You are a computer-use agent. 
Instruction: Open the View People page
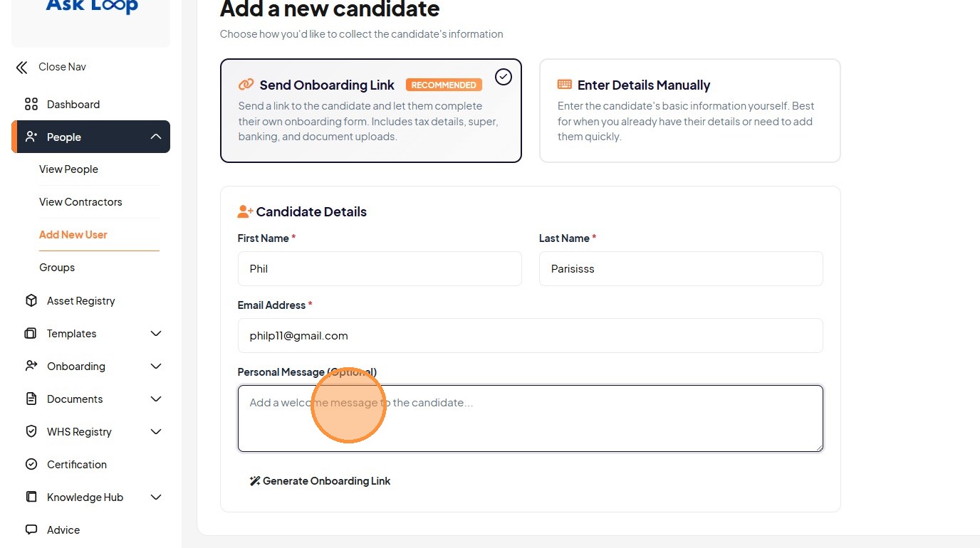coord(68,169)
